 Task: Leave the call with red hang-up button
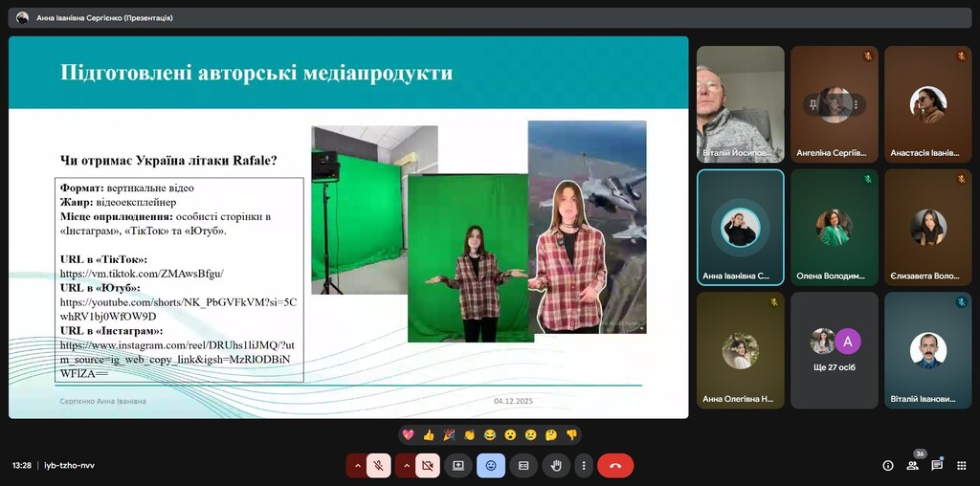click(615, 466)
